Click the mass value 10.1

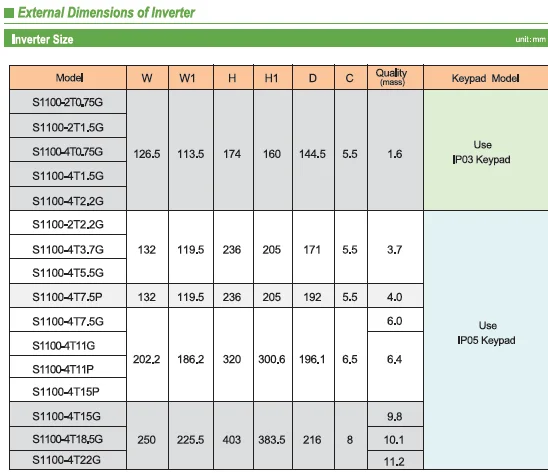394,439
